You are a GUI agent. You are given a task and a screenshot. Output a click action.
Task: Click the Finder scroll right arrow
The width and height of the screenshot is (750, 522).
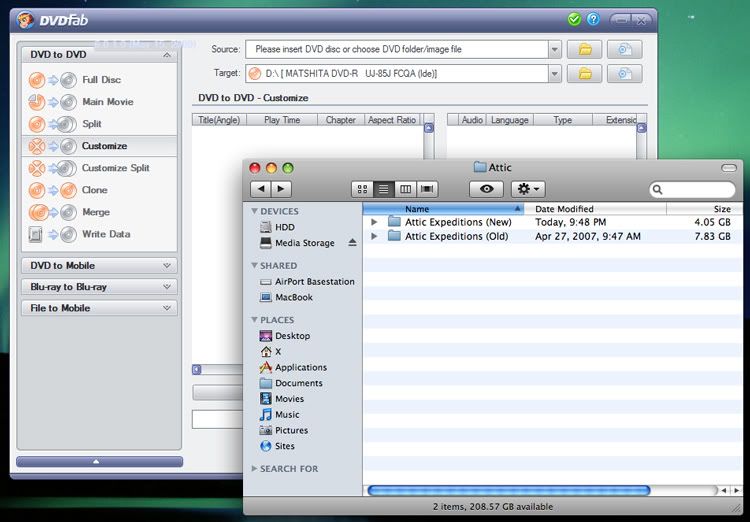[737, 490]
